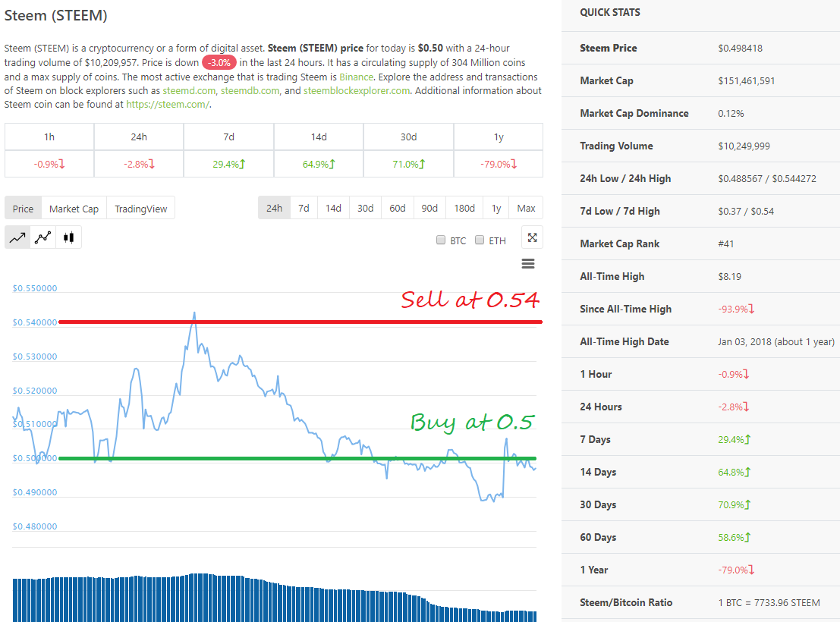Click the blue volume bars area
840x622 pixels.
pos(274,598)
